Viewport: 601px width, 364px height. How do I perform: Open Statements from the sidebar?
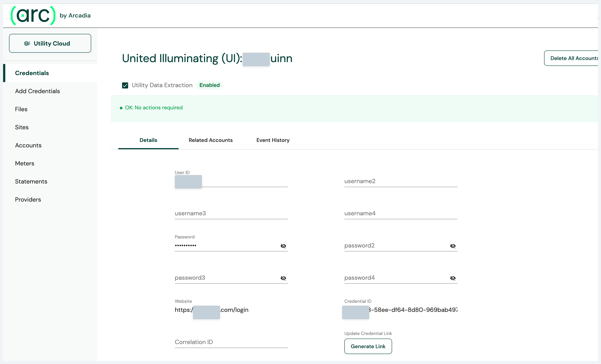[31, 181]
